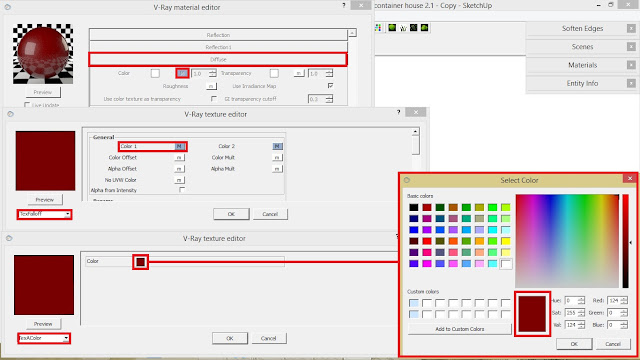Select the first custom color slot
The height and width of the screenshot is (360, 640).
tap(413, 303)
